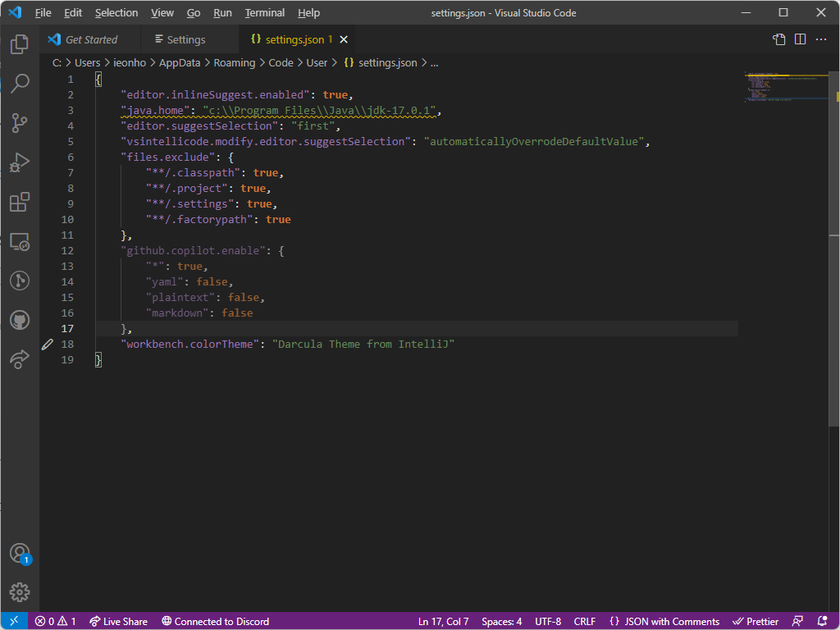Screen dimensions: 840x630
Task: Change indentation via Spaces: 4
Action: (501, 622)
